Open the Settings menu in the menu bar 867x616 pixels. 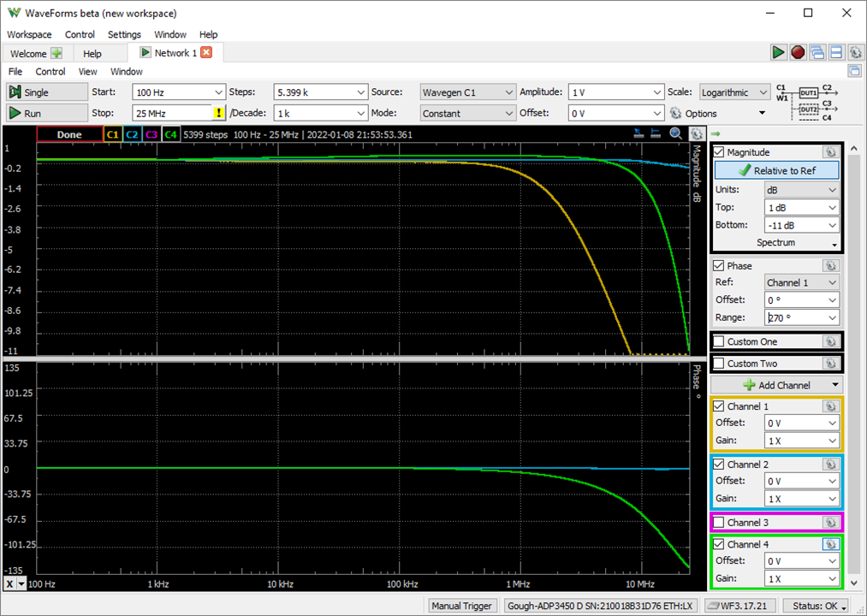pos(124,34)
